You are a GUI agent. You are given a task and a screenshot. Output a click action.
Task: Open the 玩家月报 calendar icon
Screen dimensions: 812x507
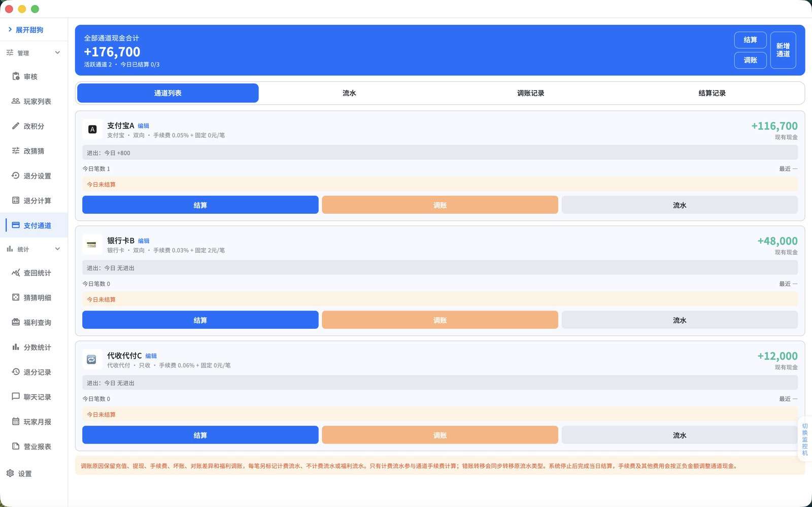pos(16,422)
